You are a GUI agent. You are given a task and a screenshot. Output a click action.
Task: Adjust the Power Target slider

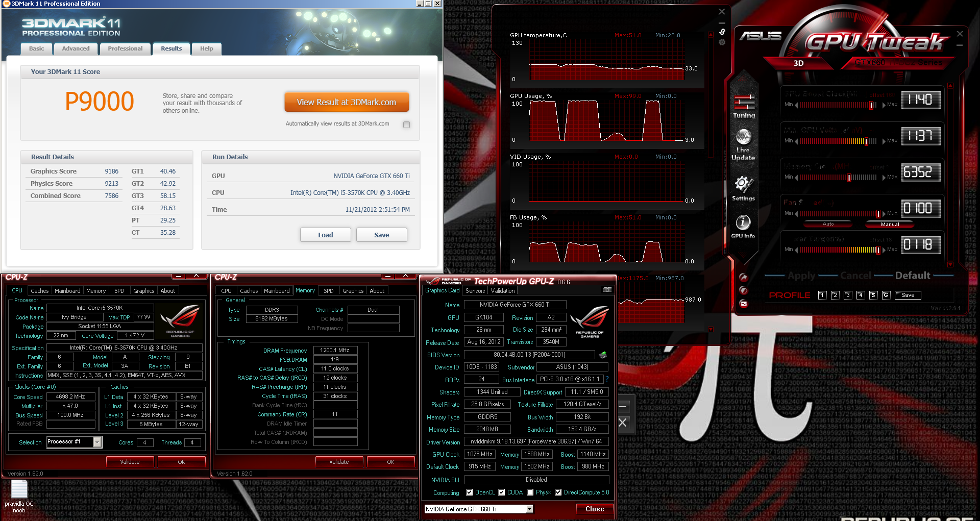tap(840, 250)
